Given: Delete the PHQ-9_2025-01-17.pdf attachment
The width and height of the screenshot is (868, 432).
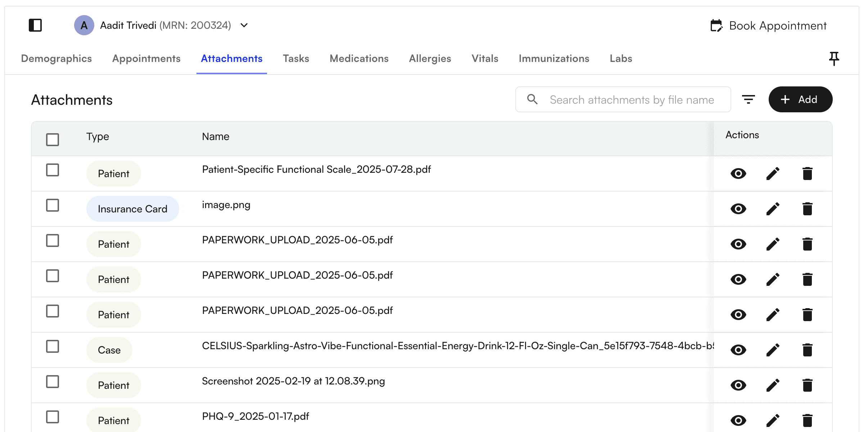Looking at the screenshot, I should tap(808, 420).
